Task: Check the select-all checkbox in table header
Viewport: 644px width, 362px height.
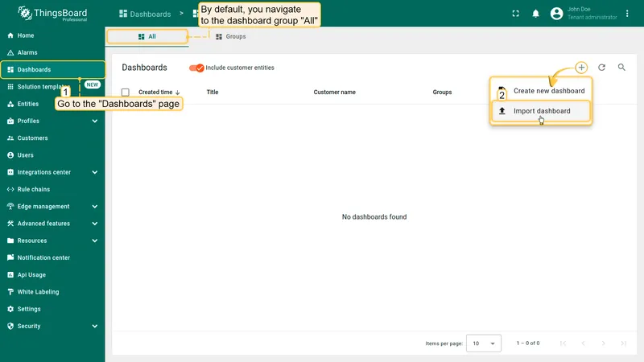Action: [126, 93]
